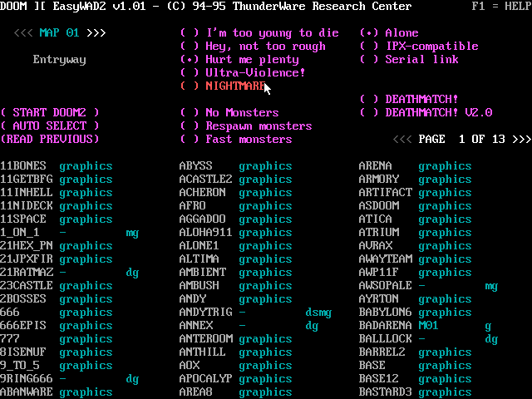
Task: Choose Ultra-Violence! difficulty
Action: tap(243, 72)
